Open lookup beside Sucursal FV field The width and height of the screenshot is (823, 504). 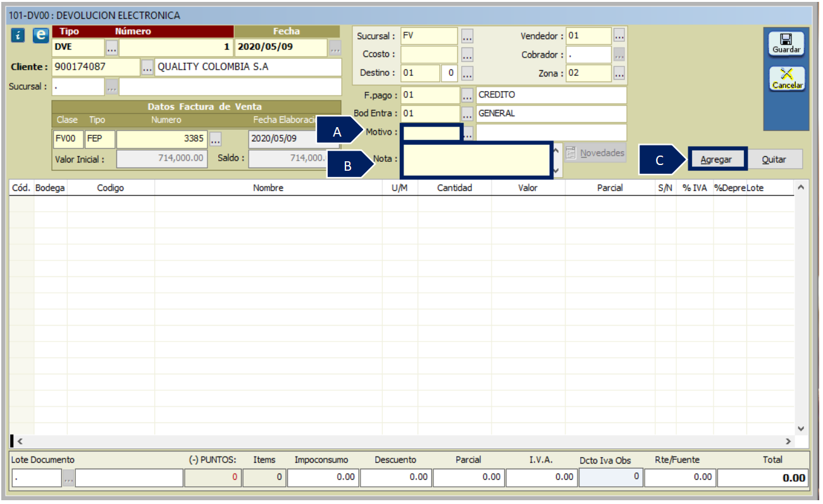pos(467,36)
